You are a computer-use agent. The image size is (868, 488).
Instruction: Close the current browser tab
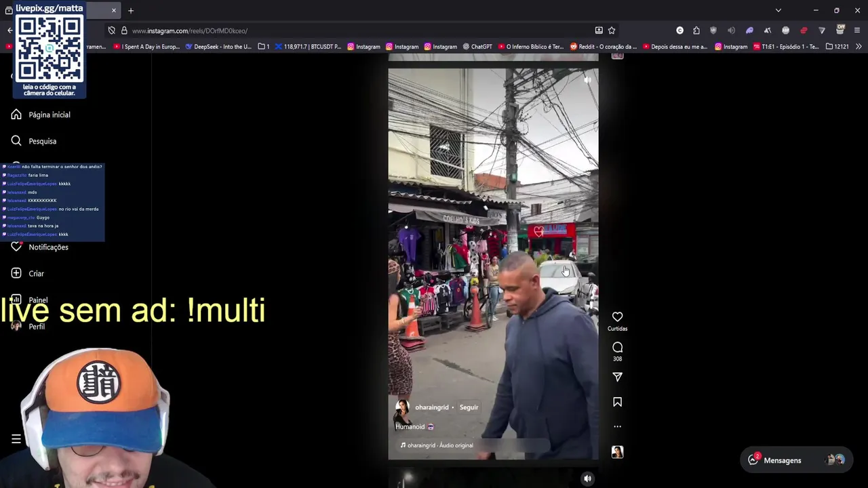point(113,10)
